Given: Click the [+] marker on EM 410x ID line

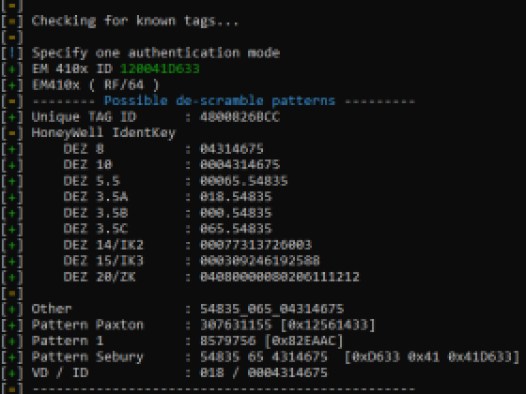Looking at the screenshot, I should coord(12,69).
